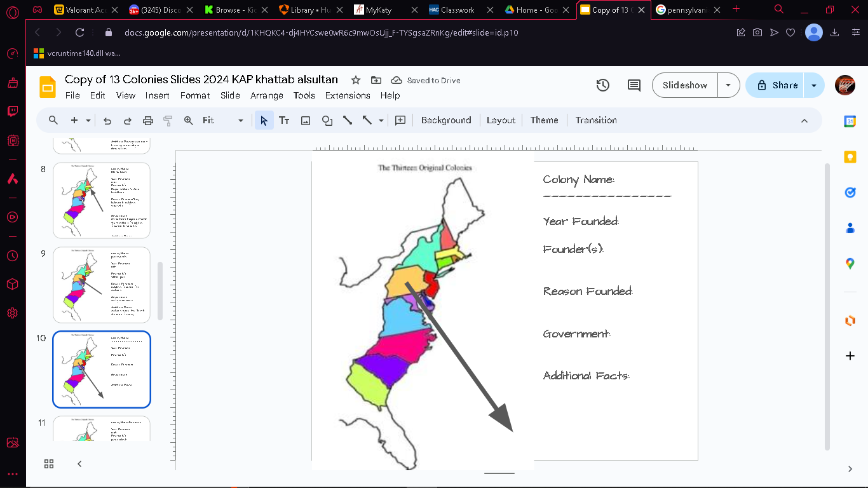The height and width of the screenshot is (488, 868).
Task: Open version history clock icon
Action: pyautogui.click(x=603, y=85)
